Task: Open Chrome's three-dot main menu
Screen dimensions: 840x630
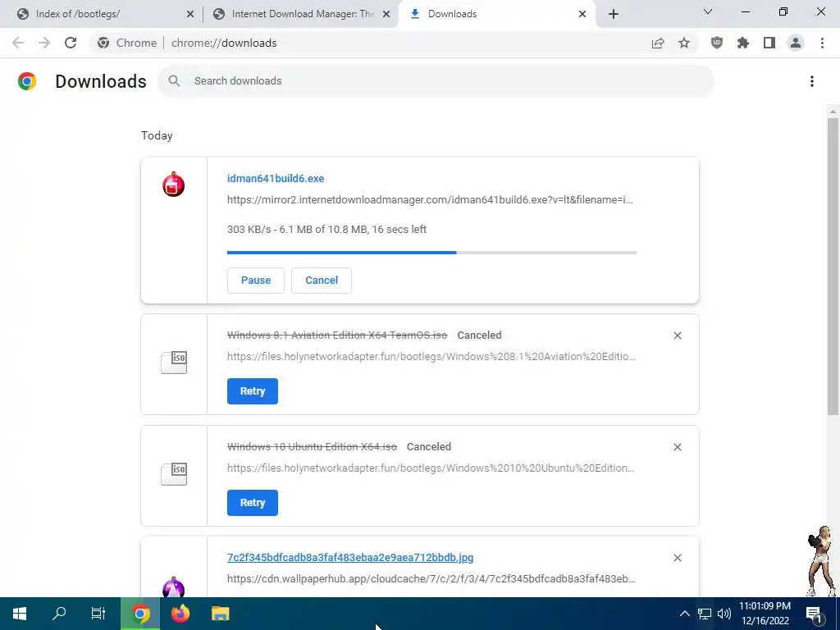Action: click(x=822, y=43)
